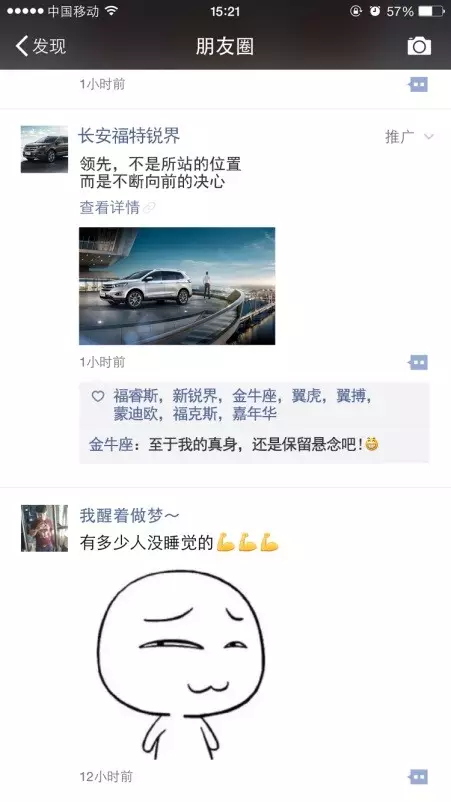This screenshot has width=451, height=802.
Task: Open 长安福特锐界 profile name
Action: pyautogui.click(x=129, y=136)
